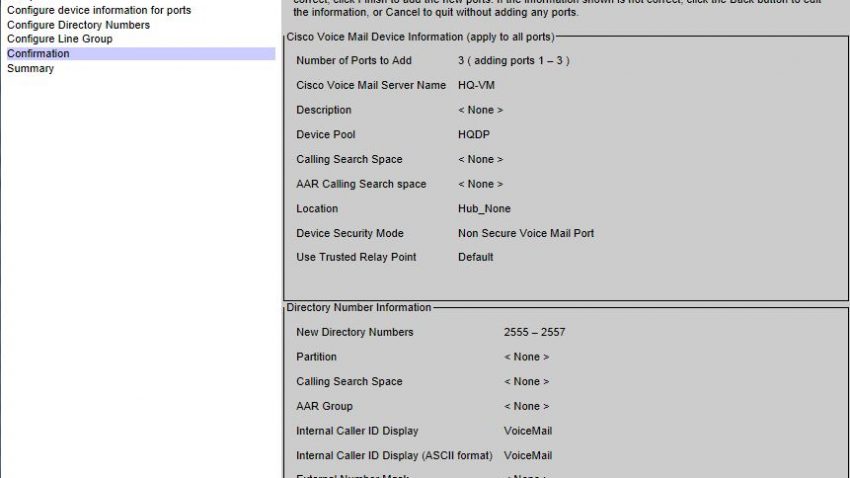
Task: Click the Hub_None location value
Action: [x=484, y=209]
